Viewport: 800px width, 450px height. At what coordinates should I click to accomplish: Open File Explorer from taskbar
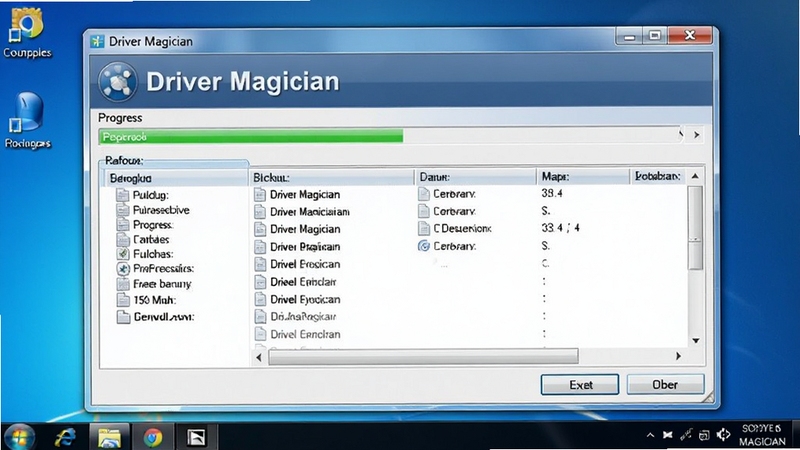(x=110, y=437)
